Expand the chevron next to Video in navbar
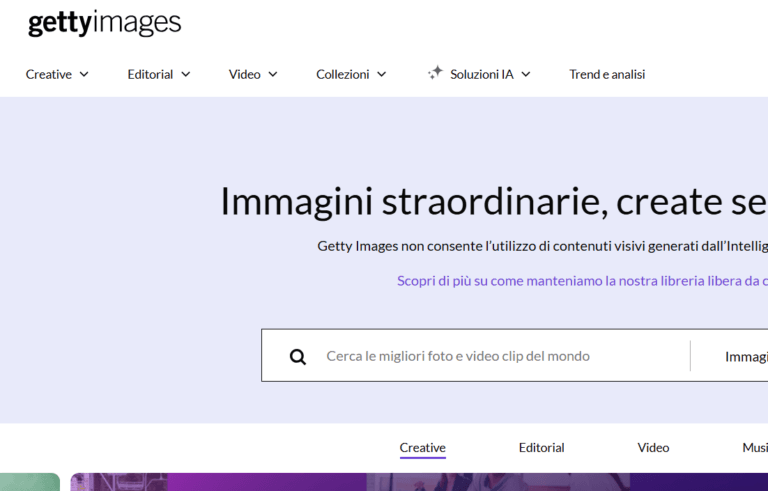This screenshot has width=768, height=491. [x=273, y=74]
